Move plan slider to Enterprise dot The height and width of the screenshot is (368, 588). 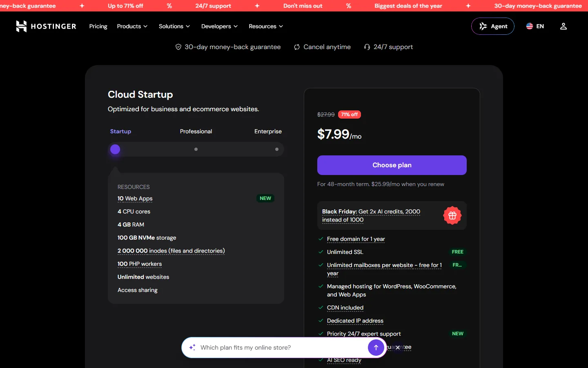pos(277,149)
